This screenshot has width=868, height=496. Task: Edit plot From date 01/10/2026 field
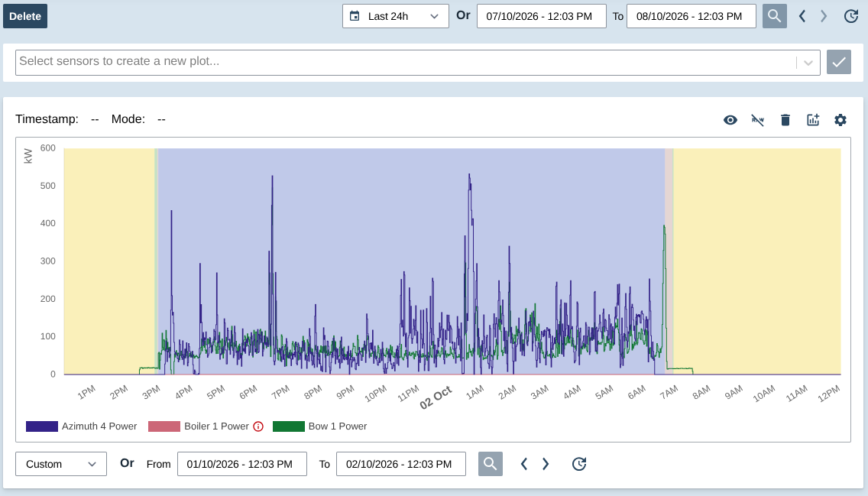[x=242, y=464]
